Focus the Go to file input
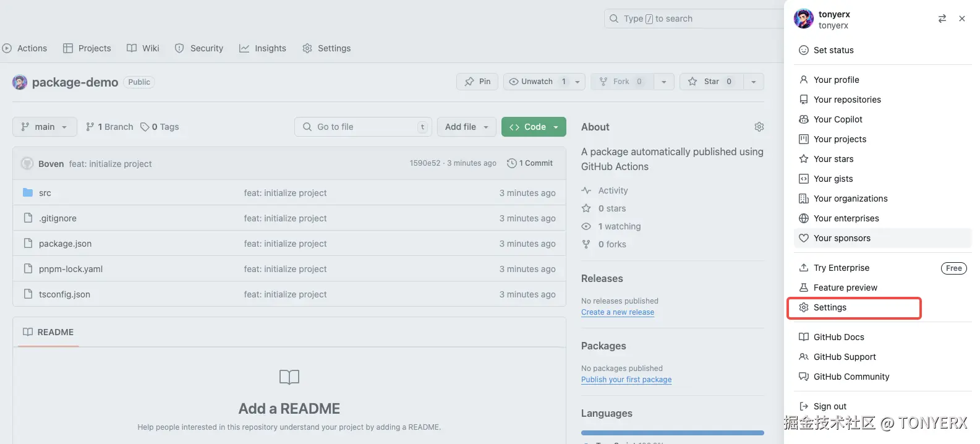 coord(364,127)
